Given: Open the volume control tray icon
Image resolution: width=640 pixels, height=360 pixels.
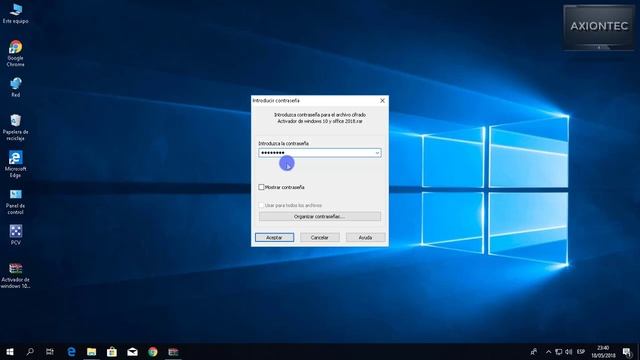Looking at the screenshot, I should click(x=569, y=351).
